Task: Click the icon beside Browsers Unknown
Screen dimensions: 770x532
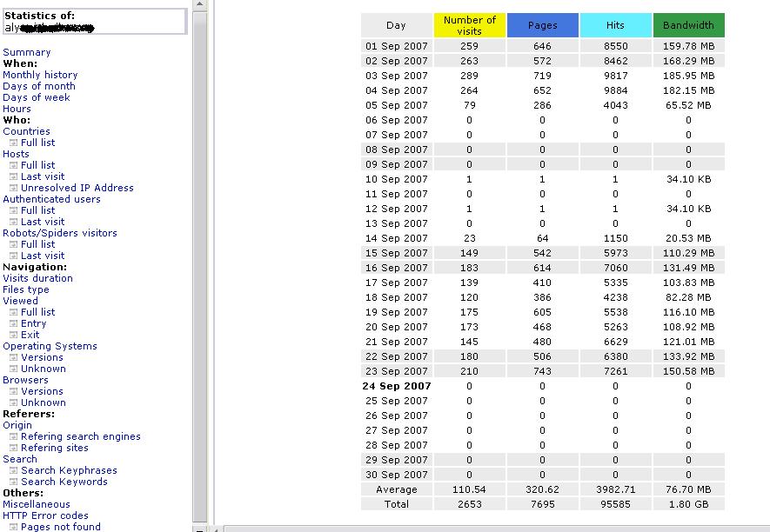Action: (14, 402)
